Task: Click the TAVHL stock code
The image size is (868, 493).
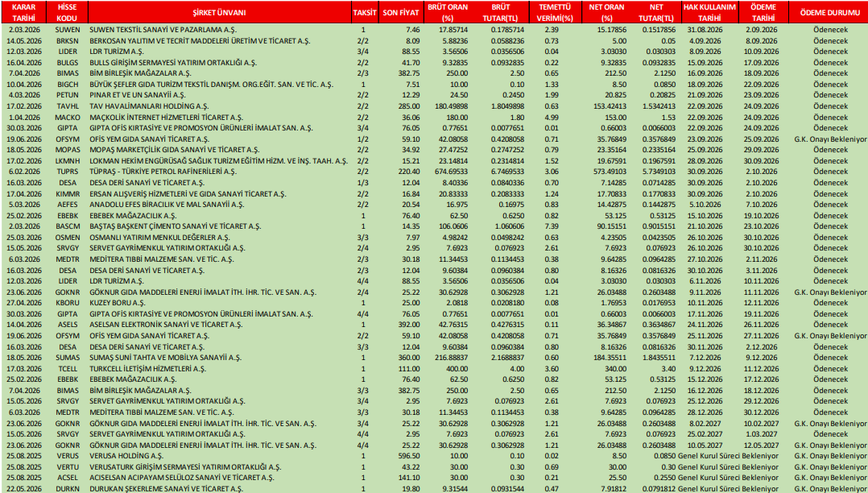Action: (x=68, y=106)
